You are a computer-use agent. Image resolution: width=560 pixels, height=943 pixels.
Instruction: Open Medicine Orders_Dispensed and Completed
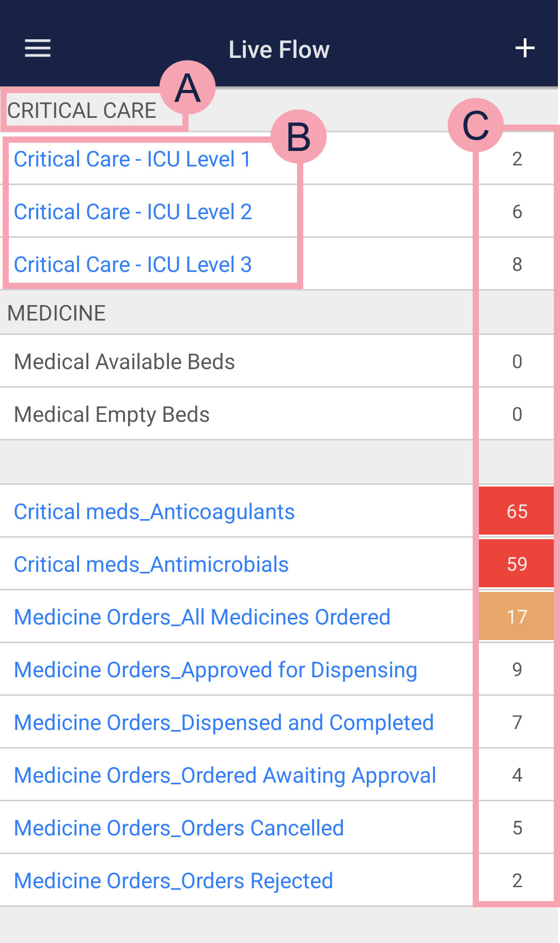coord(224,723)
